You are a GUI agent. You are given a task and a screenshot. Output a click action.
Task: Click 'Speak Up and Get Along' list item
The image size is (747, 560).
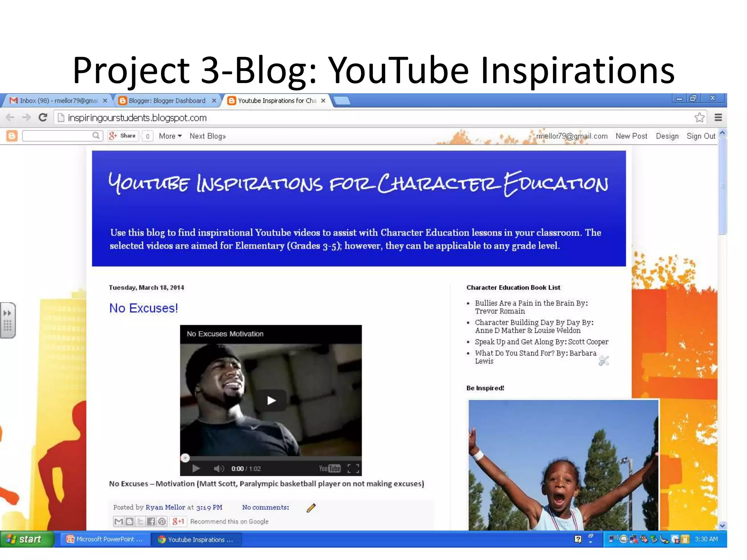pyautogui.click(x=541, y=342)
